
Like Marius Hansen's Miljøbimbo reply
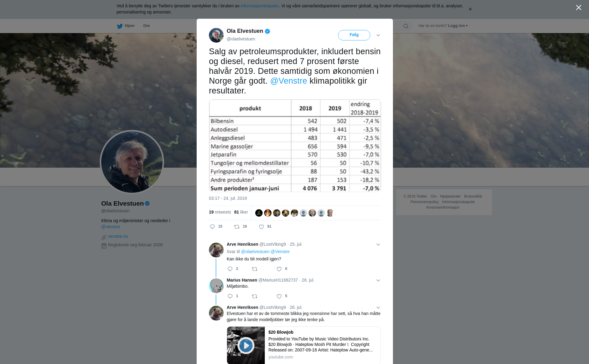click(x=279, y=296)
